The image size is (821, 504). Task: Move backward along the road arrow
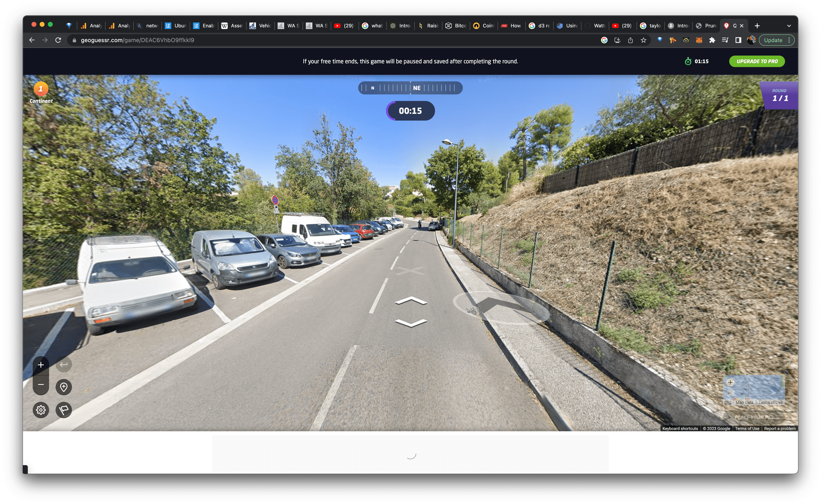[411, 323]
